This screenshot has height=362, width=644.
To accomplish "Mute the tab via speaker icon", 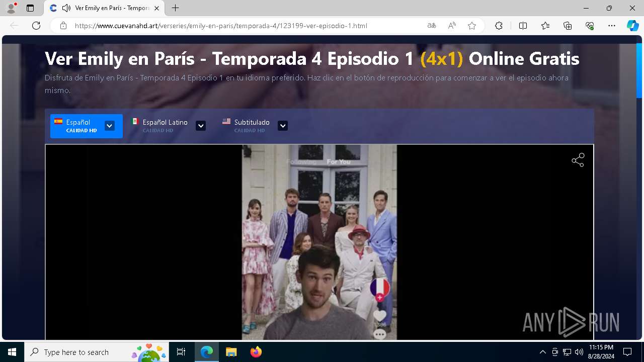I will (x=66, y=8).
